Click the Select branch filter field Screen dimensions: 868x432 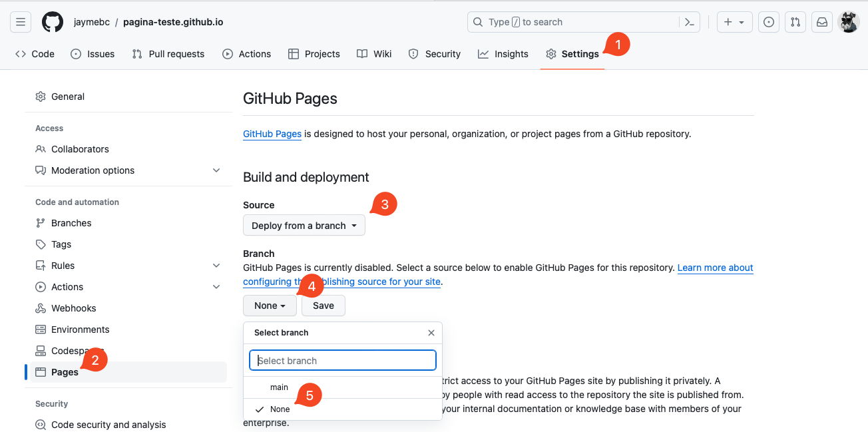[x=343, y=361]
